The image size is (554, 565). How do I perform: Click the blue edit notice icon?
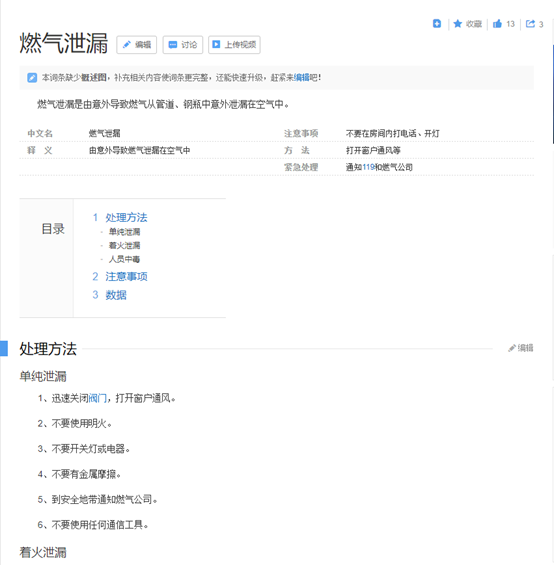coord(32,77)
